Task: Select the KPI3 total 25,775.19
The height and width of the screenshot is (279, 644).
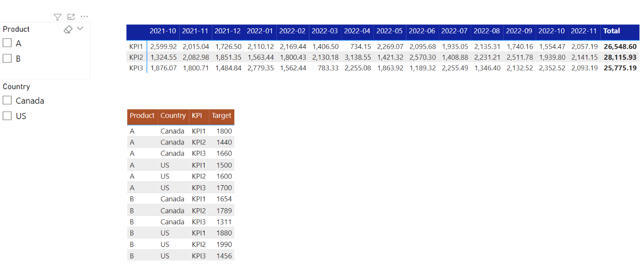Action: (620, 68)
